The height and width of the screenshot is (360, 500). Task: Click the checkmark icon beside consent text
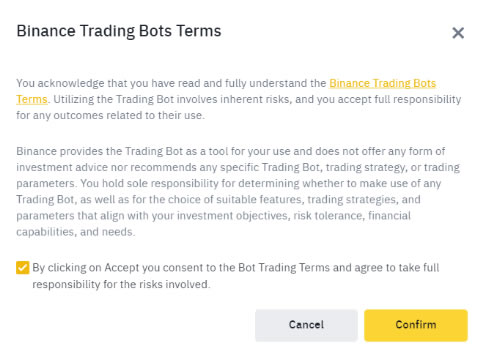(23, 268)
